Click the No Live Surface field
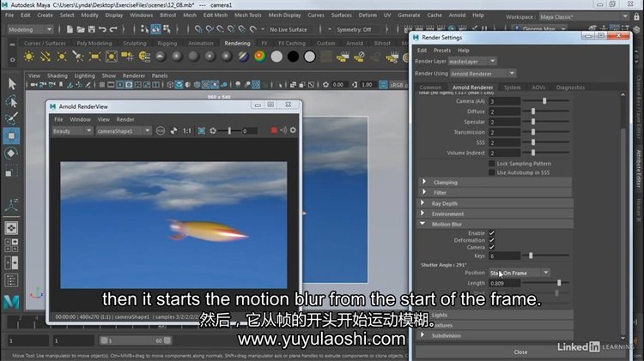This screenshot has height=361, width=644. 288,29
